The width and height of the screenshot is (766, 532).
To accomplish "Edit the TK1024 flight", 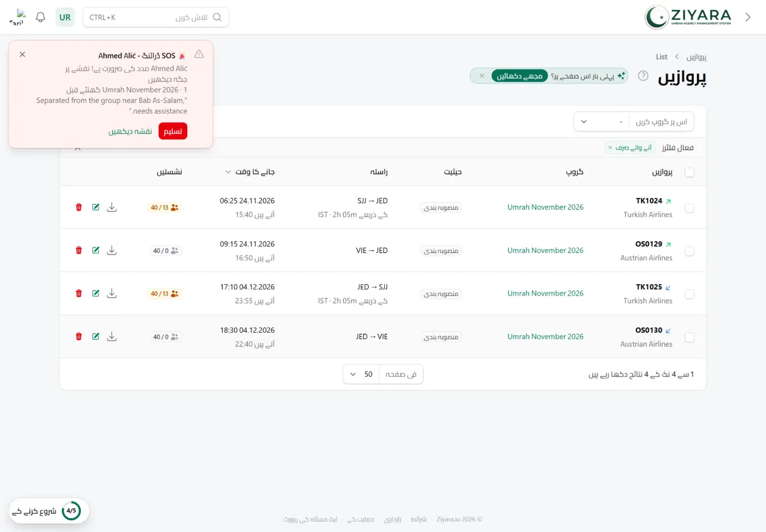I will click(x=96, y=207).
